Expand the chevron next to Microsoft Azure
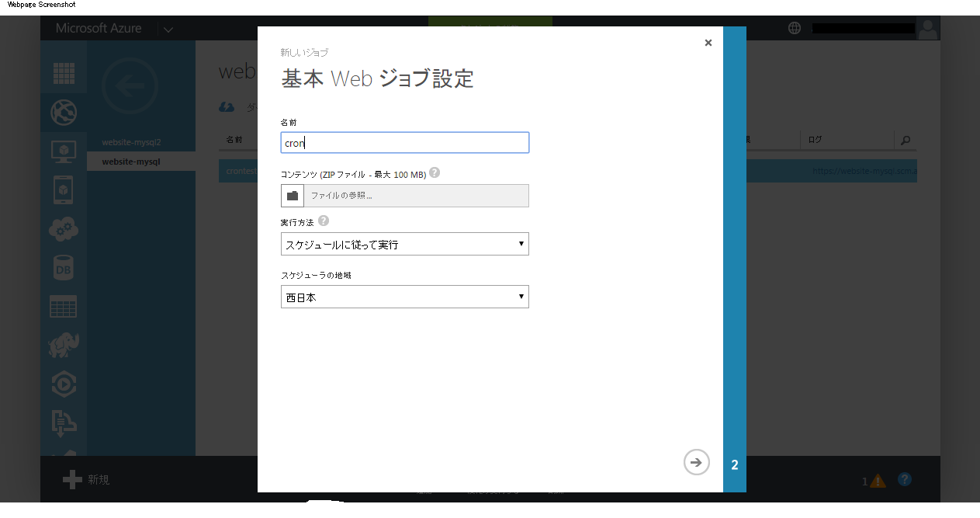 168,30
